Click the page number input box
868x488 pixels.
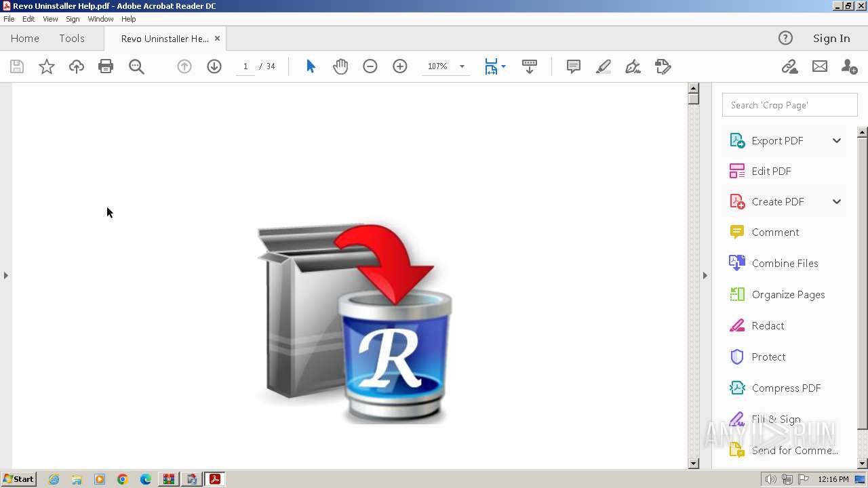[245, 66]
